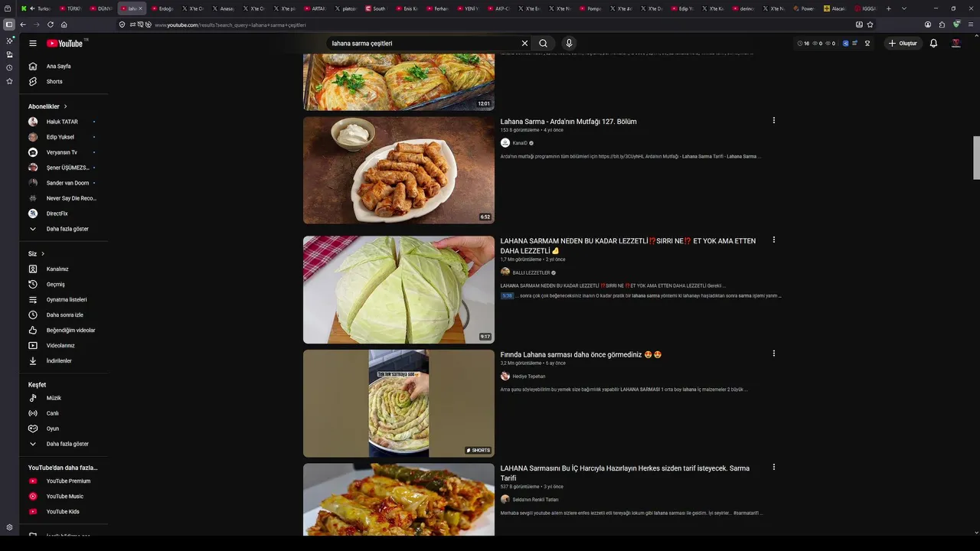The width and height of the screenshot is (980, 551).
Task: Click the Oluştur create button
Action: coord(903,44)
